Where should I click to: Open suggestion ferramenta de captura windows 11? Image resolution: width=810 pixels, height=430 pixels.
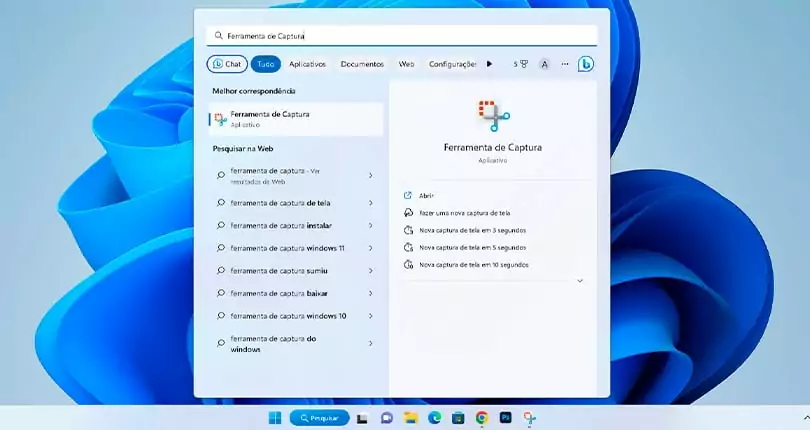pos(296,248)
